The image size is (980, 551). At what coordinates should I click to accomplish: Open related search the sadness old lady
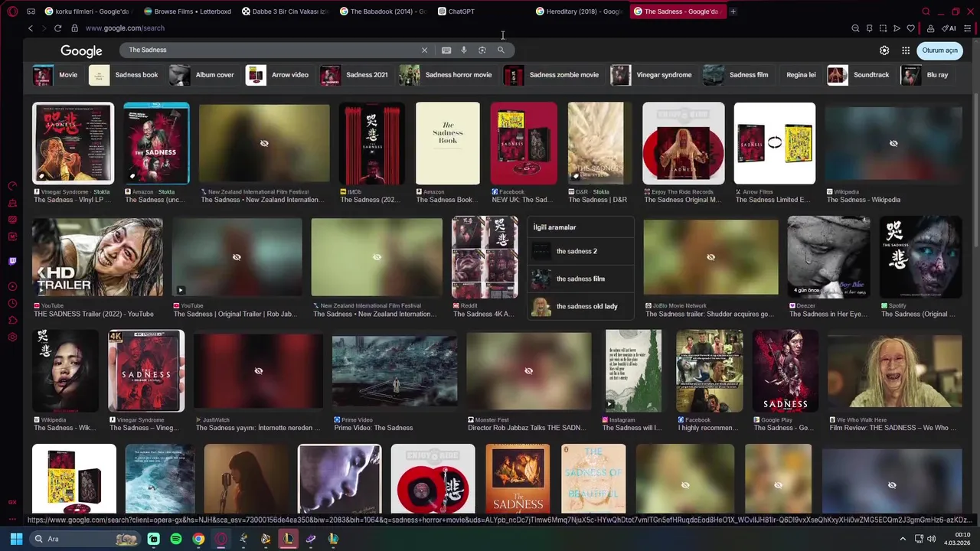pos(581,306)
